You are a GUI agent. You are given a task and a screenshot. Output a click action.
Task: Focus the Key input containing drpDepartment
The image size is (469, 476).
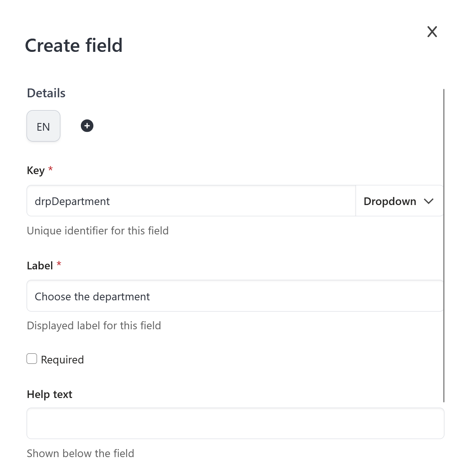(191, 201)
